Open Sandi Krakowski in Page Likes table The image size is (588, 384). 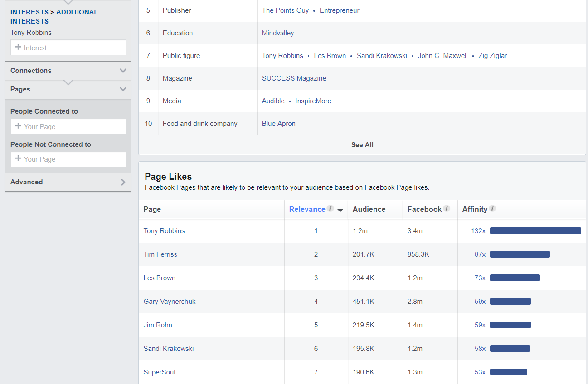click(169, 349)
